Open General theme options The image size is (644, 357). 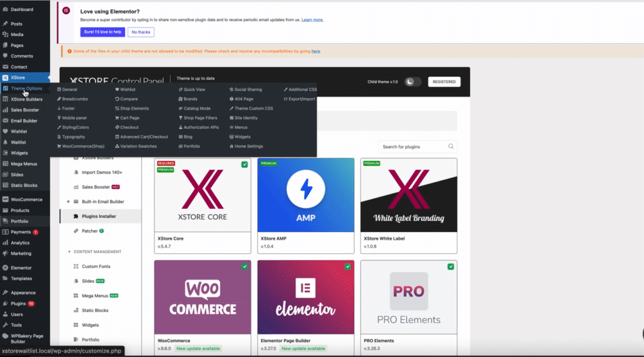tap(67, 90)
